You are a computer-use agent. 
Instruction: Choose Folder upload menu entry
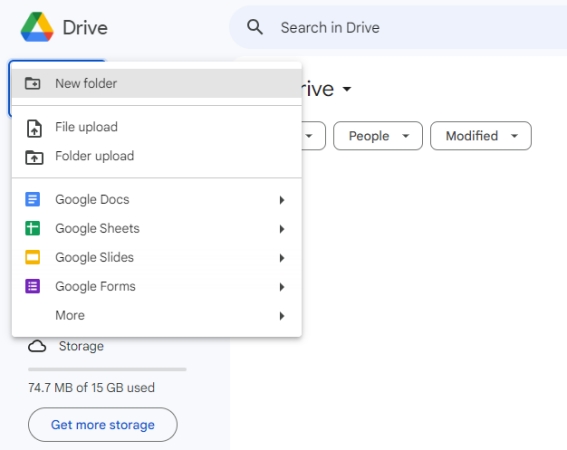157,156
